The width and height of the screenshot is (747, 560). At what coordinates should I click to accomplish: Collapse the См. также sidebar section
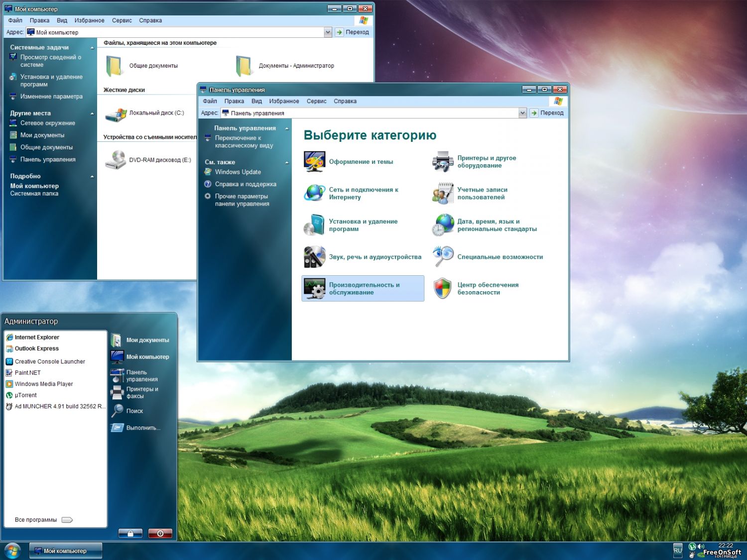[287, 162]
